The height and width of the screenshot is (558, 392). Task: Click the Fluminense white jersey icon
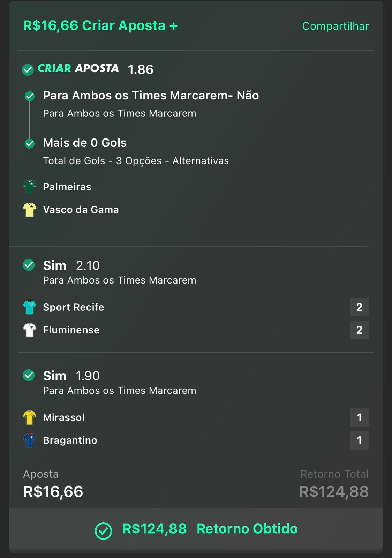[30, 330]
